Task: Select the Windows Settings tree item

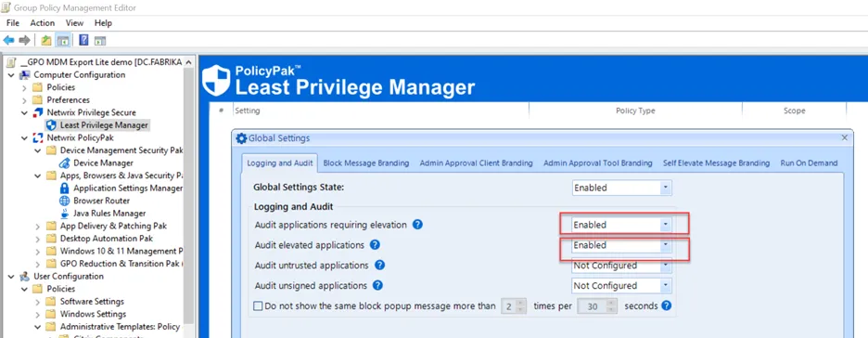Action: coord(92,314)
